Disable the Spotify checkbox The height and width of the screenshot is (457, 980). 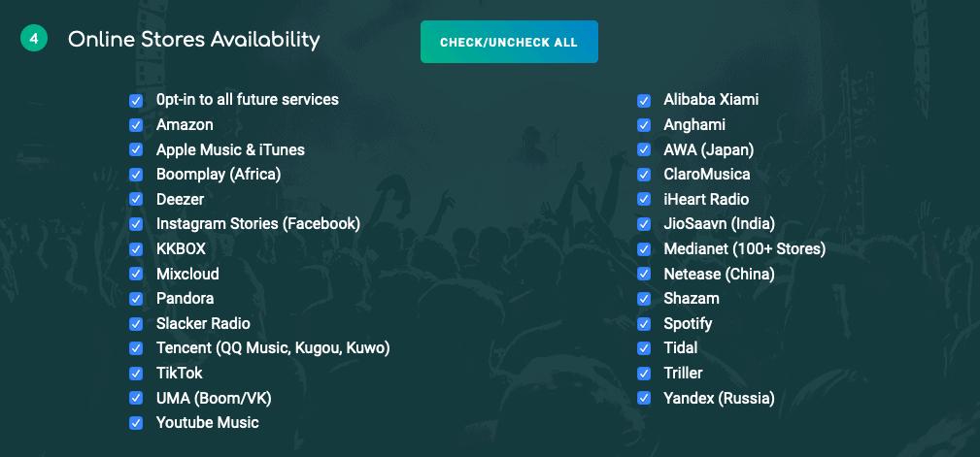644,324
